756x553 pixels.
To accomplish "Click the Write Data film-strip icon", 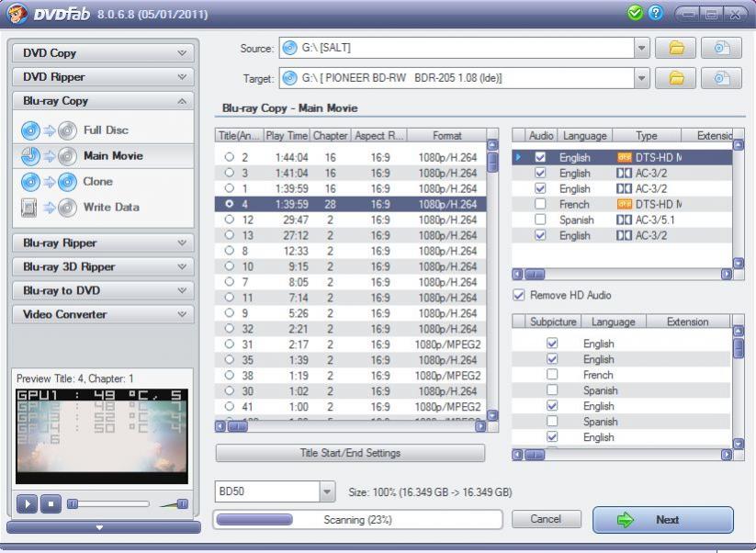I will pyautogui.click(x=28, y=208).
